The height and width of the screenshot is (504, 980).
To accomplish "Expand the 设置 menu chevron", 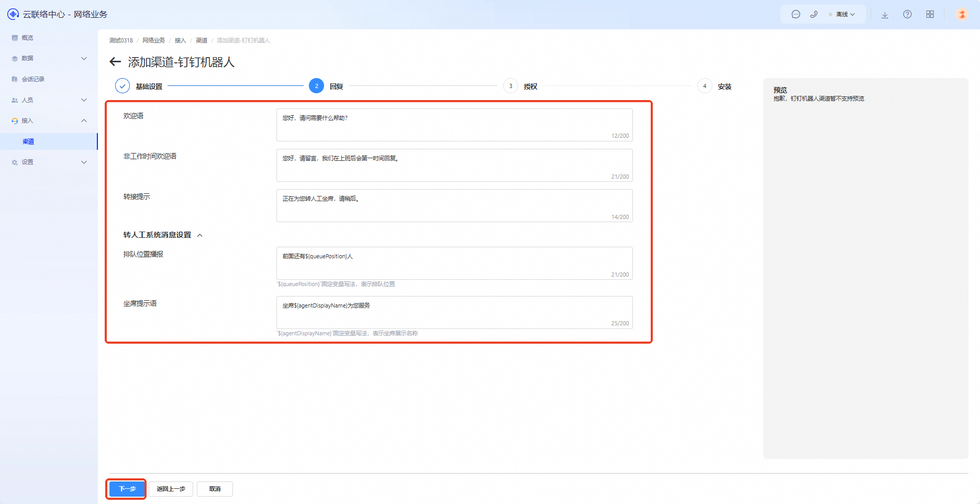I will [x=84, y=162].
